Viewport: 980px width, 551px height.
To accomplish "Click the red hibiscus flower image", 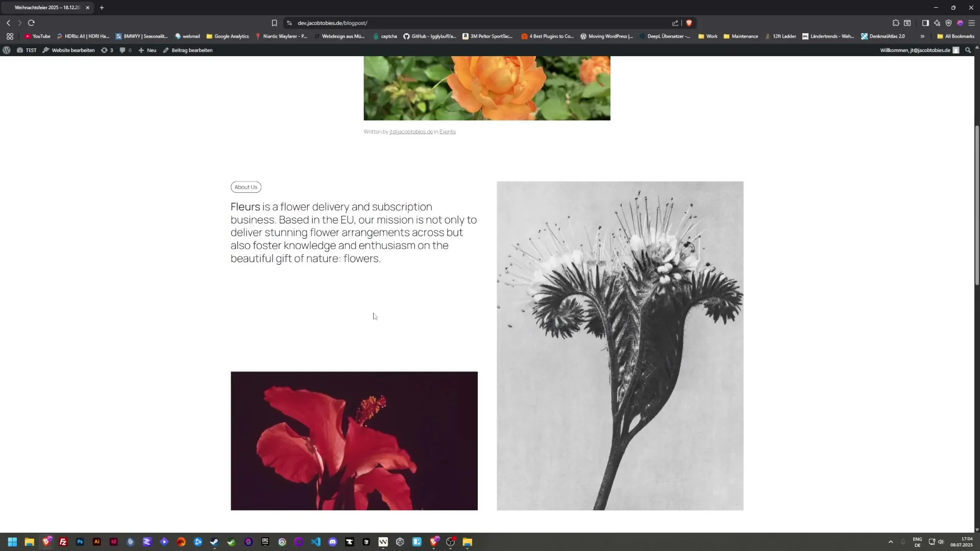I will [x=354, y=441].
